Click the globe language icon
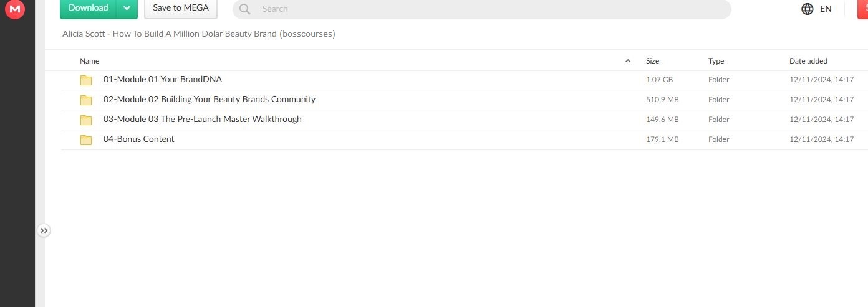868x307 pixels. tap(807, 9)
